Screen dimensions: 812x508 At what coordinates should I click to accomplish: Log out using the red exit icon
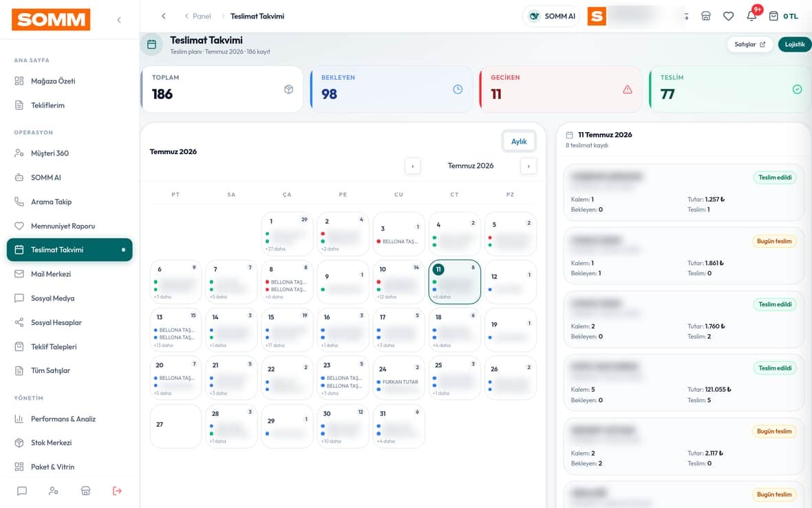point(117,491)
